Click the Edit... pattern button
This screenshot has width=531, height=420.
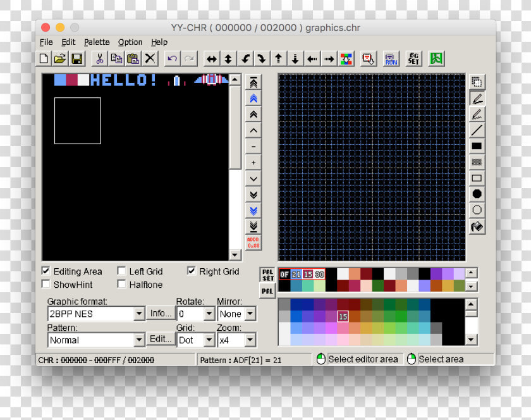coord(161,339)
